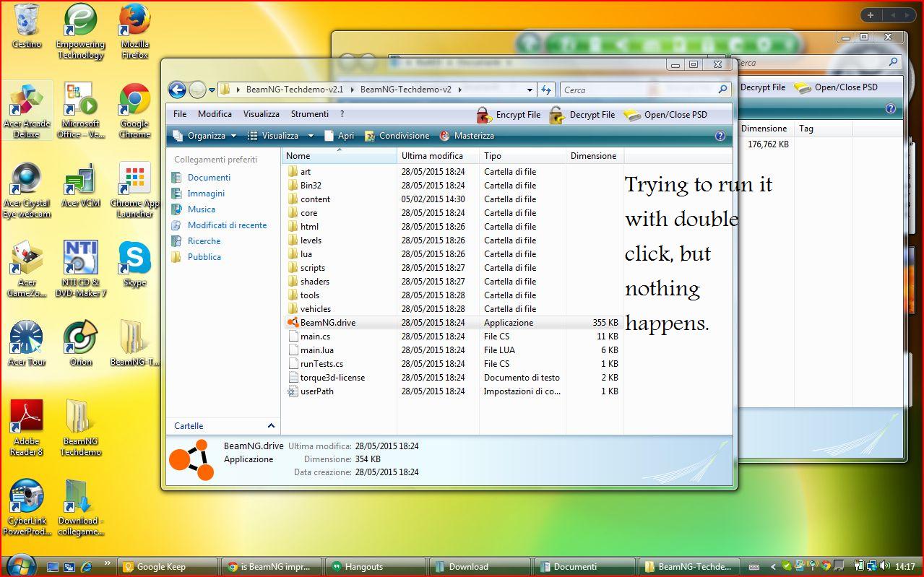Open the Cestino recycle bin icon
The image size is (924, 577).
tap(27, 26)
